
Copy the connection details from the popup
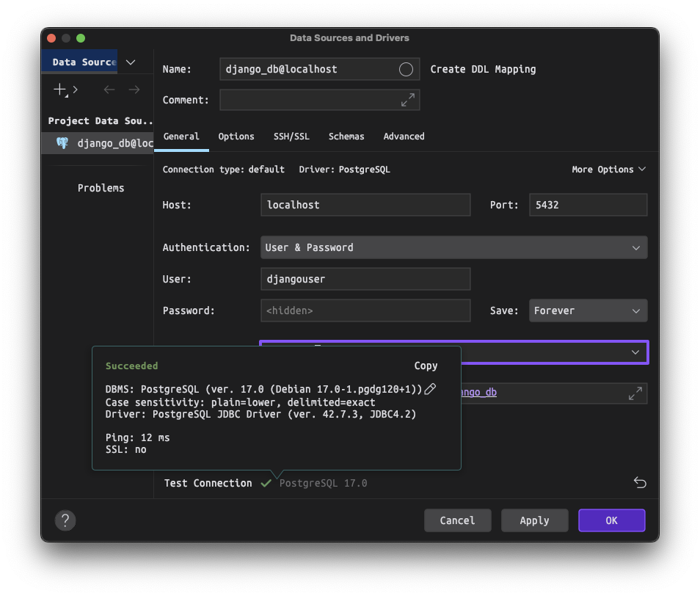426,365
